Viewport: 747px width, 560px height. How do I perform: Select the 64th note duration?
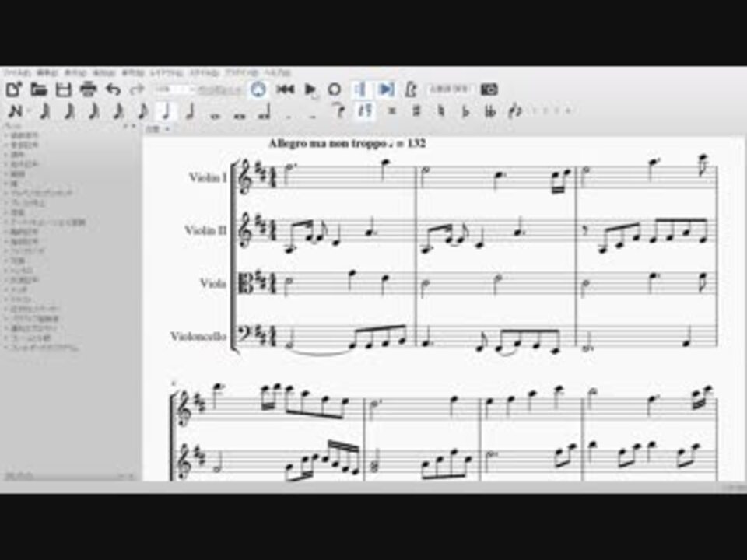tap(69, 112)
